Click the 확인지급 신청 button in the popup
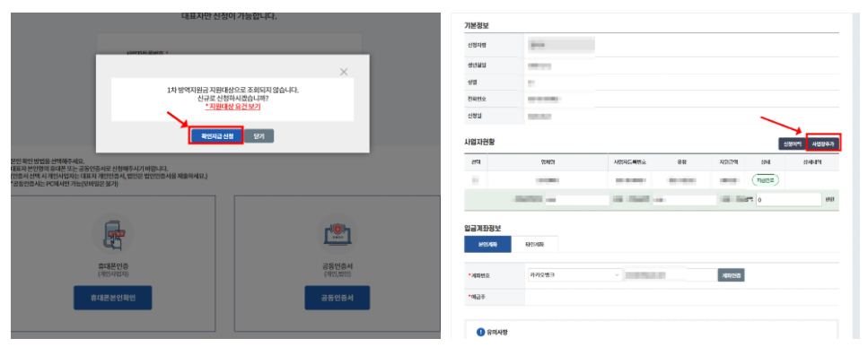 (217, 136)
